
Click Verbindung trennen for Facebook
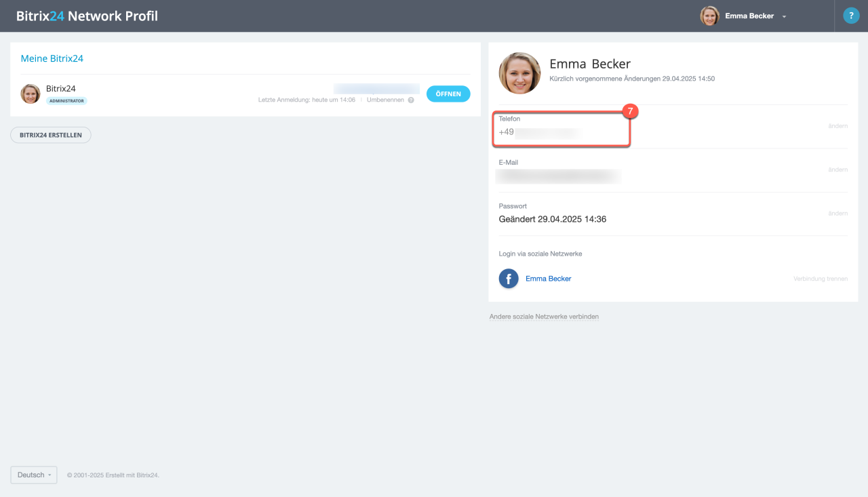coord(821,279)
